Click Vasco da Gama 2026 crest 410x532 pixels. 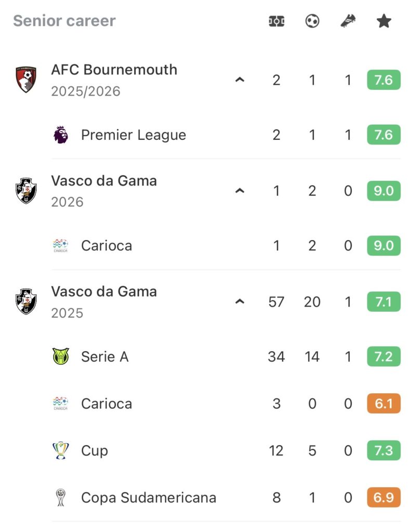click(x=26, y=191)
